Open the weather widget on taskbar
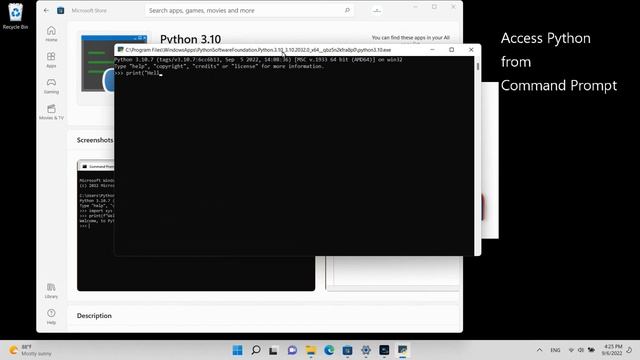Screen dimensions: 640x360 coord(31,350)
